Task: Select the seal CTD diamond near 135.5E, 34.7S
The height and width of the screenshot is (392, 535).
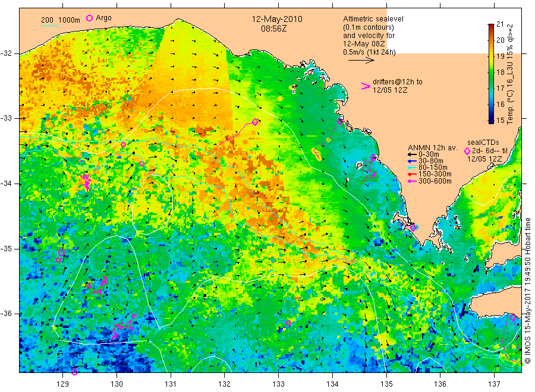Action: click(x=413, y=227)
